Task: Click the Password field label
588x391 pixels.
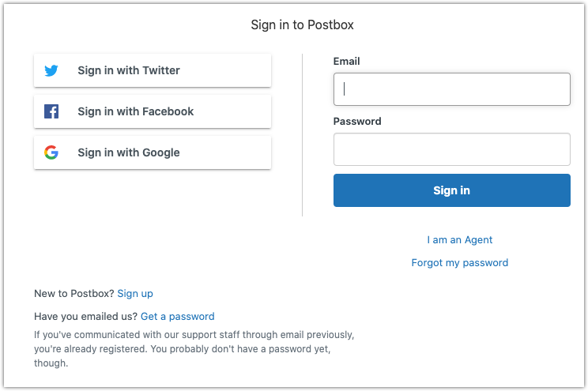Action: click(x=357, y=121)
